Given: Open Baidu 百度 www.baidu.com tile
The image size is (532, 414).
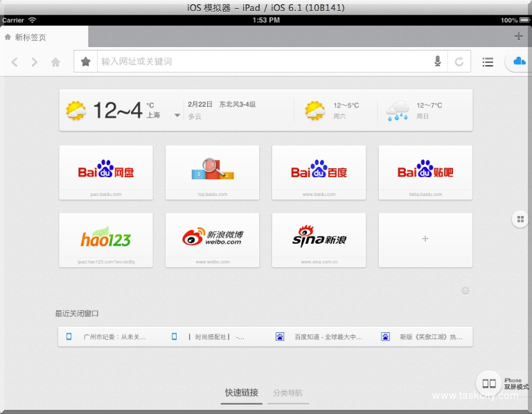Looking at the screenshot, I should tap(319, 172).
